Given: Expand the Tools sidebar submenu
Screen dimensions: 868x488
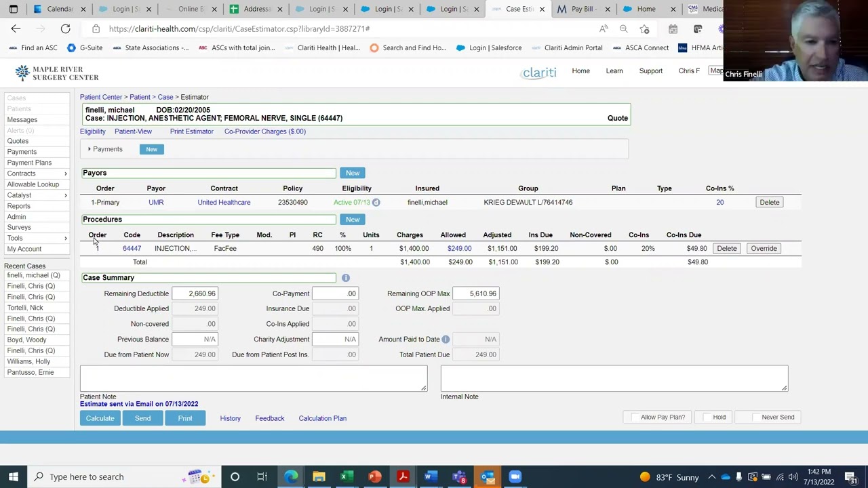Looking at the screenshot, I should click(x=66, y=239).
